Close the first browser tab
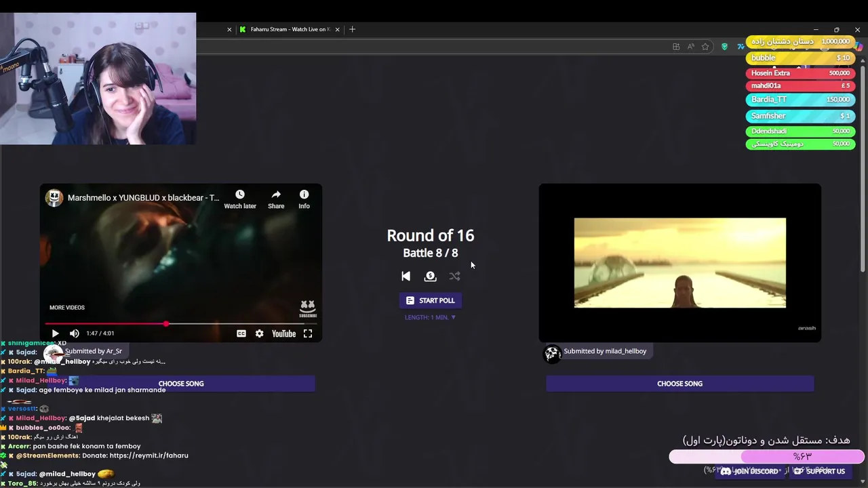Image resolution: width=868 pixels, height=488 pixels. point(229,29)
